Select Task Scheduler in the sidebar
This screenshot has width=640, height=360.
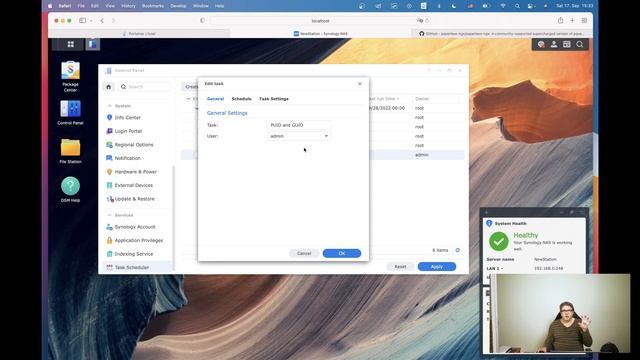click(x=137, y=267)
